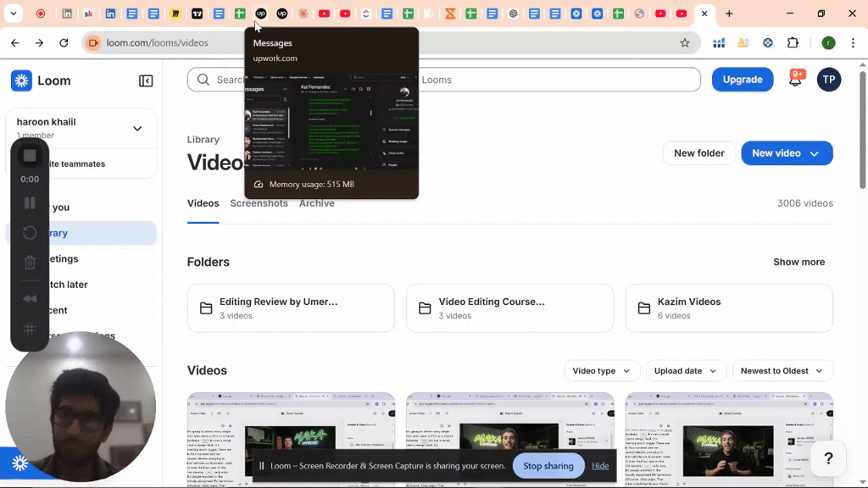Expand the haroon khalil workspace menu
868x488 pixels.
coord(136,129)
